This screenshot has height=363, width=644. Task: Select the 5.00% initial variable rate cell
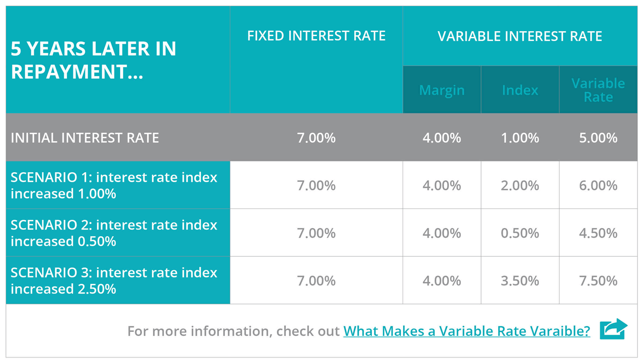click(598, 138)
